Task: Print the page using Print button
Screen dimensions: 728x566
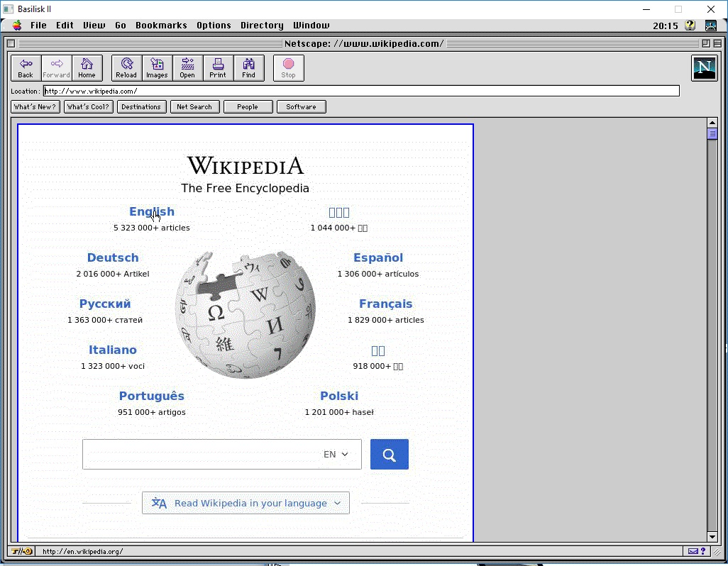Action: (219, 68)
